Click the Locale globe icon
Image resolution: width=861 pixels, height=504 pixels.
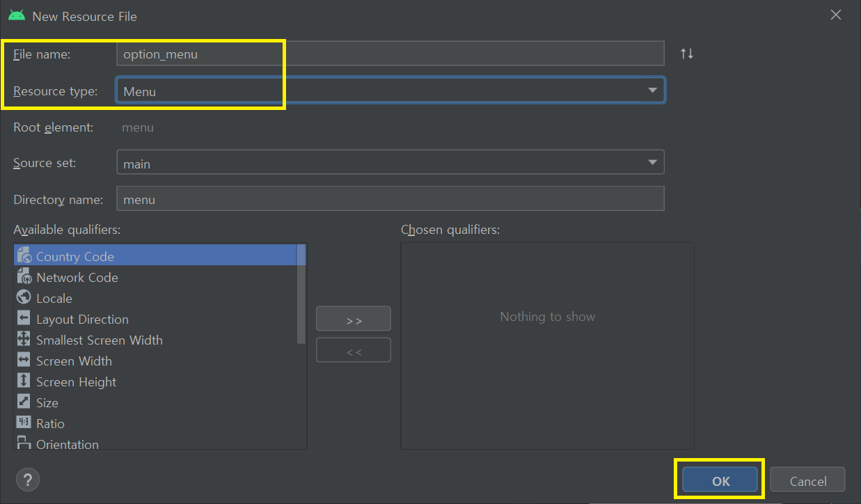(x=24, y=297)
